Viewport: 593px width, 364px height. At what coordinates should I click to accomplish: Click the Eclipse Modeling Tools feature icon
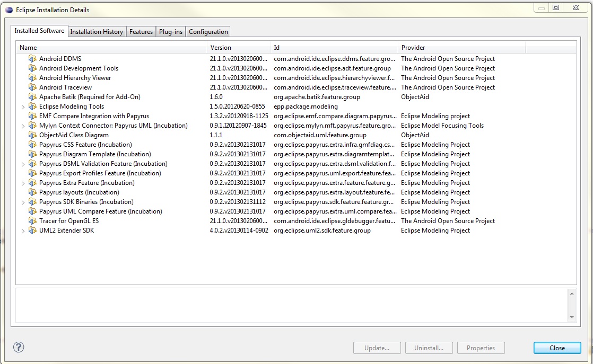tap(32, 106)
